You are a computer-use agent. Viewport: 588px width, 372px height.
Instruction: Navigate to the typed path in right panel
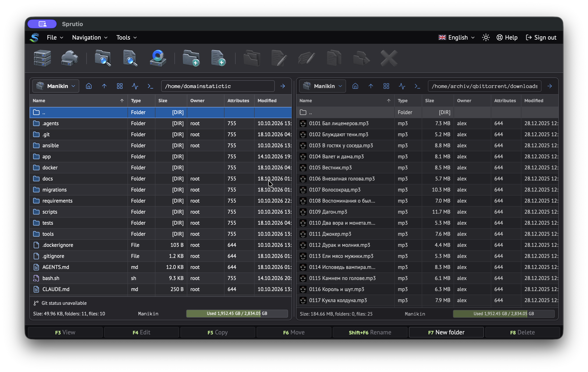point(550,86)
